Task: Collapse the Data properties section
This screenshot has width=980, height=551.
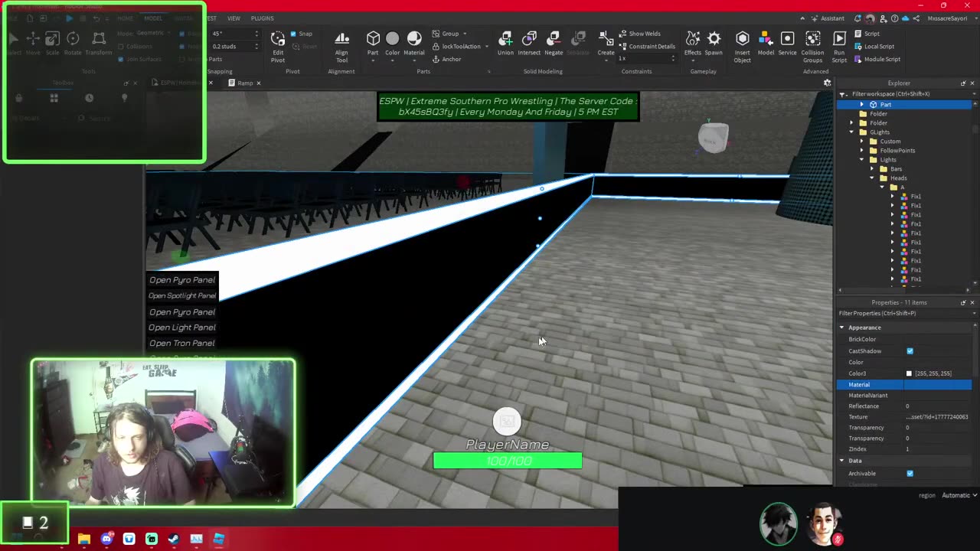Action: coord(841,461)
